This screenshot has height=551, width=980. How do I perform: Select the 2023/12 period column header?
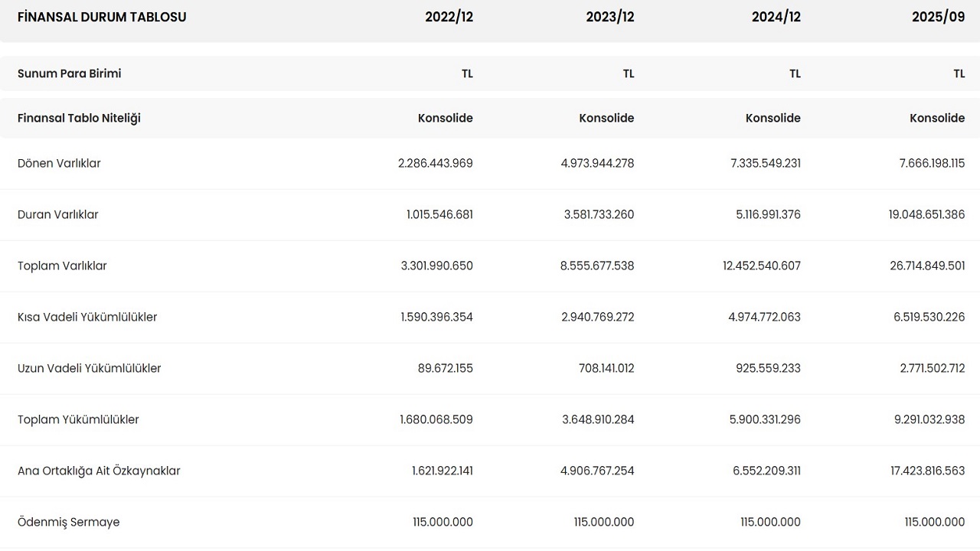pos(609,17)
